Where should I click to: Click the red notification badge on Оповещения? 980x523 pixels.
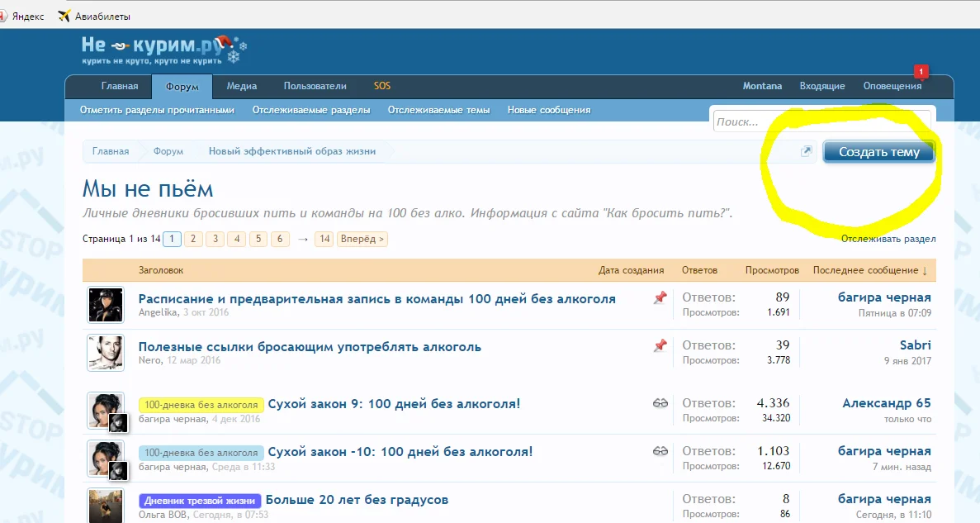click(921, 72)
